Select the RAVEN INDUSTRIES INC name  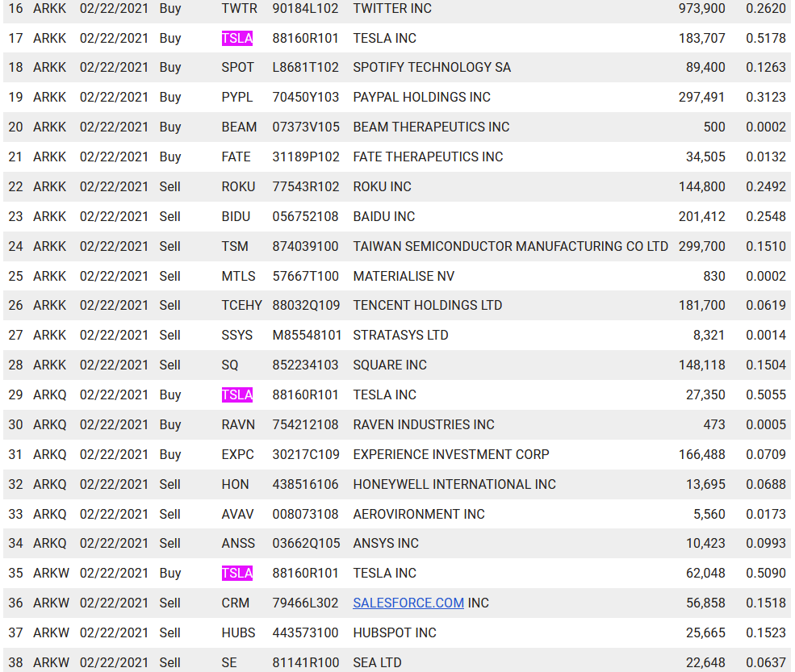tap(423, 424)
